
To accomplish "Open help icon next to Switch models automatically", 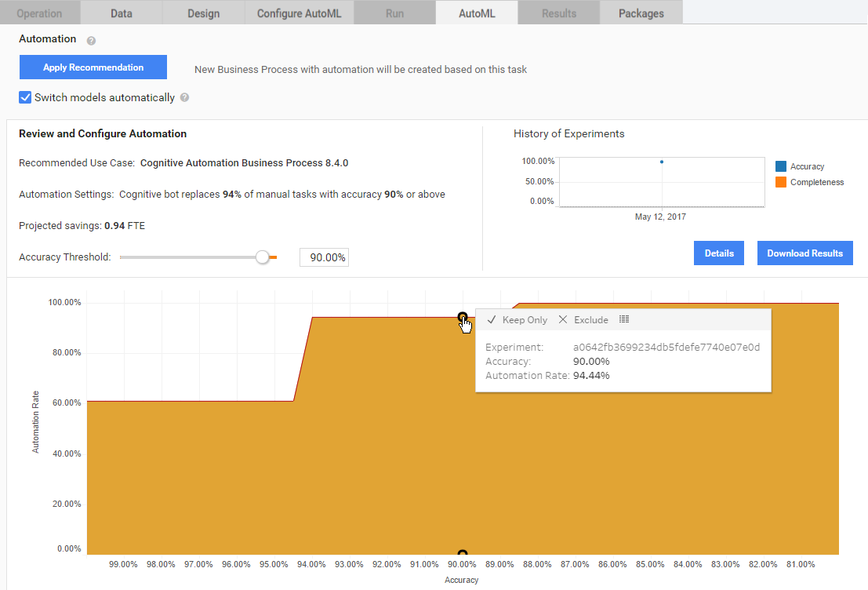I will coord(185,97).
